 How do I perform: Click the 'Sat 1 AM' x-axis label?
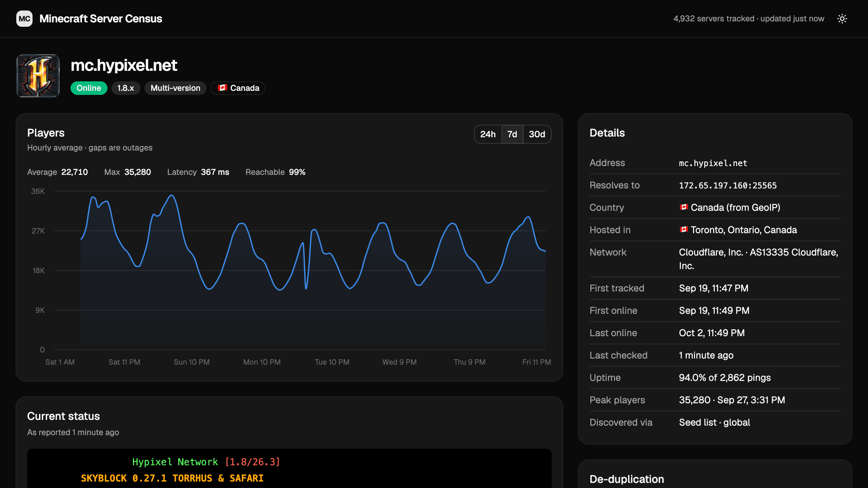tap(60, 362)
